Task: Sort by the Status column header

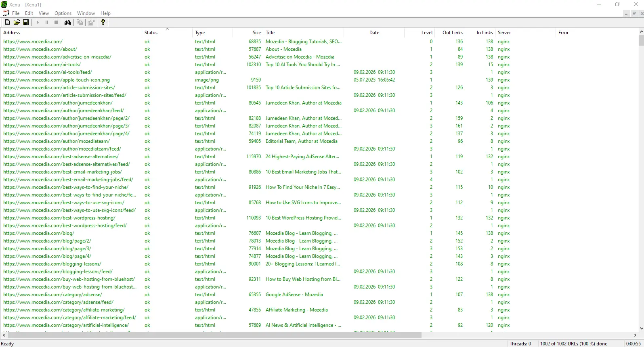Action: point(168,33)
